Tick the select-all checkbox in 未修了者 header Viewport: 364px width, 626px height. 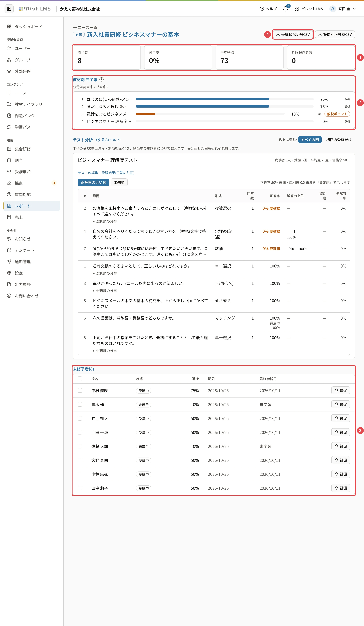point(80,379)
